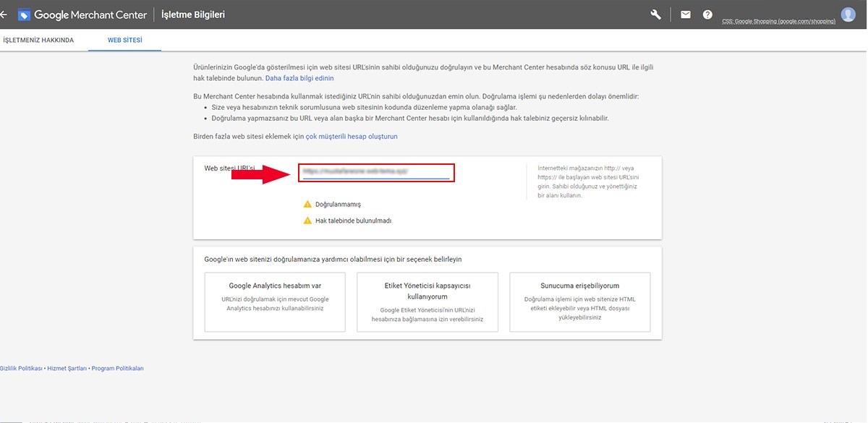868x423 pixels.
Task: Open the Hizmet Şartları footer link
Action: (x=67, y=369)
